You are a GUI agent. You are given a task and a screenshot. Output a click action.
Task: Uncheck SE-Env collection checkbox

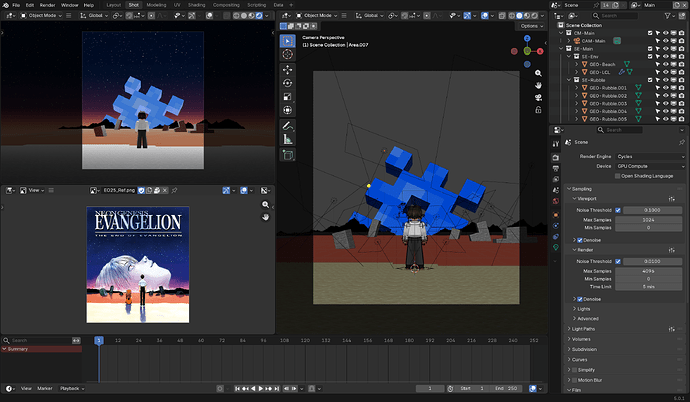coord(650,57)
